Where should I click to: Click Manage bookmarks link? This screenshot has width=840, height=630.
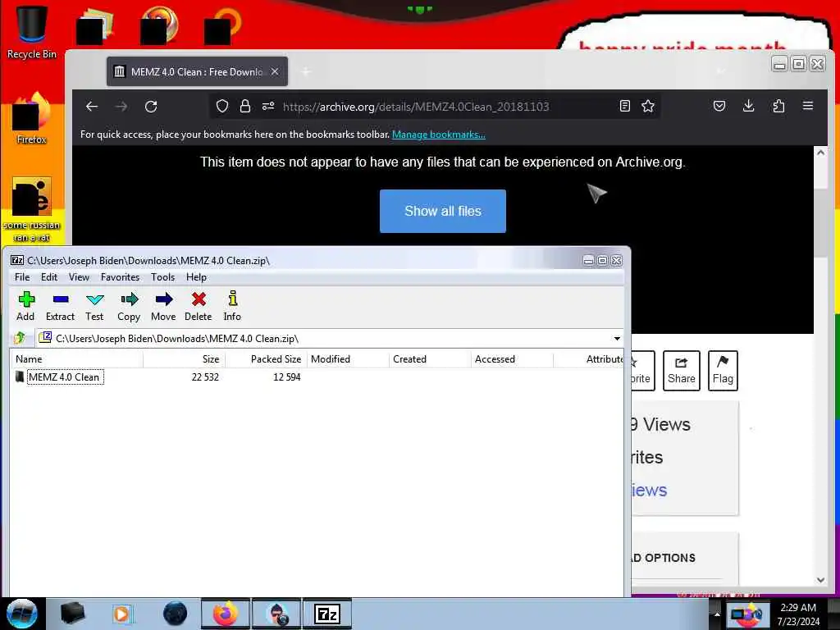click(439, 135)
